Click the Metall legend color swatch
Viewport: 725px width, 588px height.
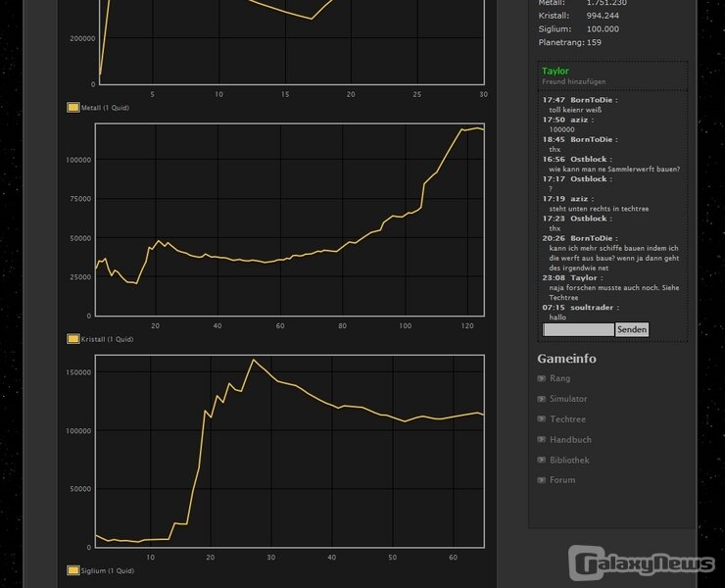click(x=72, y=108)
